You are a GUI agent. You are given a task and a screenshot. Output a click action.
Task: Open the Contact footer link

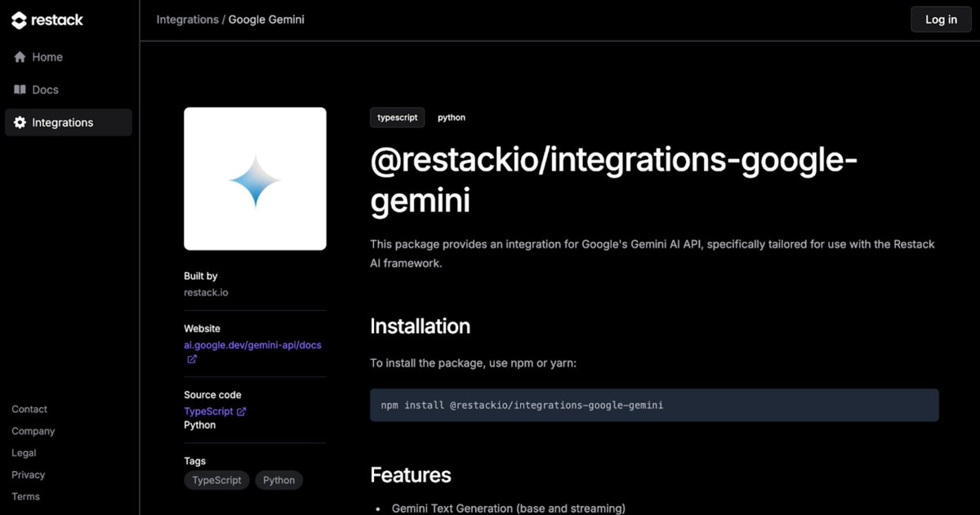click(x=29, y=409)
